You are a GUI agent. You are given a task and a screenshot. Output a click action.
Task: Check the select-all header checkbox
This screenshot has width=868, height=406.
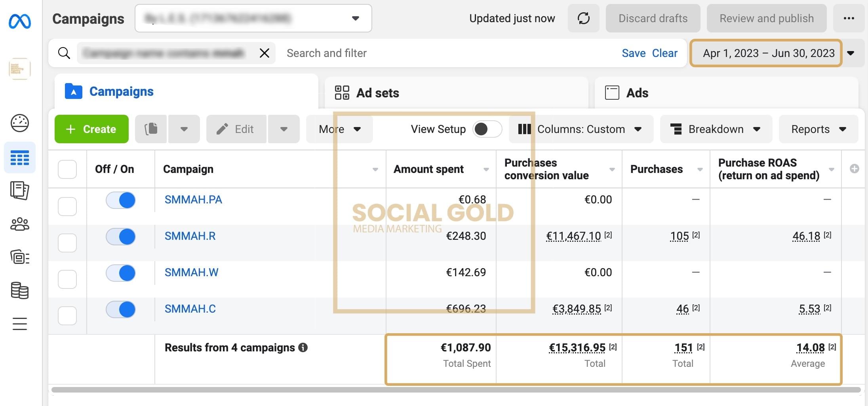(67, 169)
